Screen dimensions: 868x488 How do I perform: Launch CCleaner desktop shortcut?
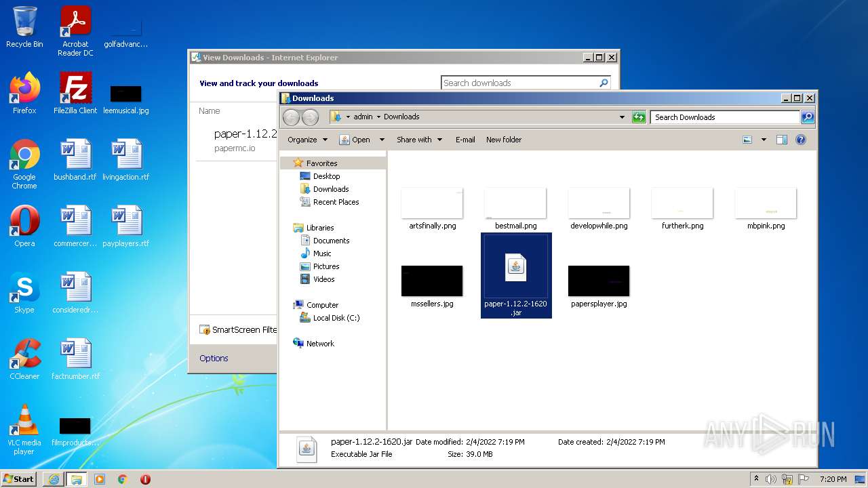point(24,359)
